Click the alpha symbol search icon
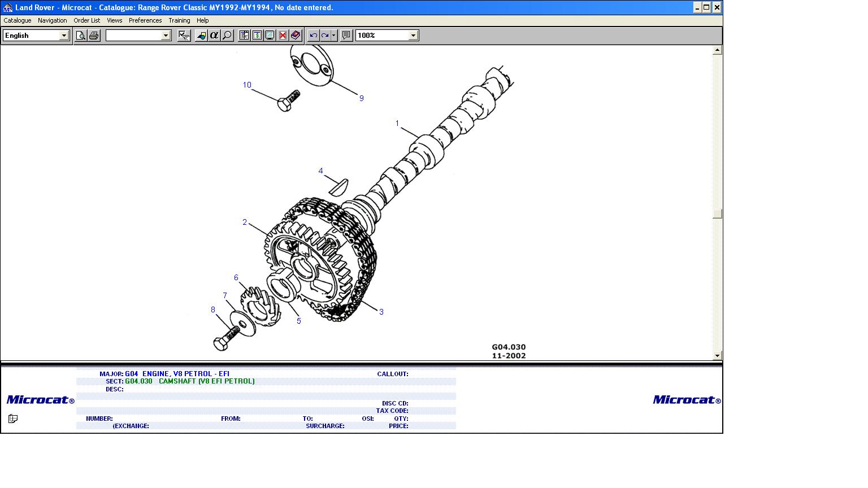This screenshot has width=868, height=488. coord(214,36)
